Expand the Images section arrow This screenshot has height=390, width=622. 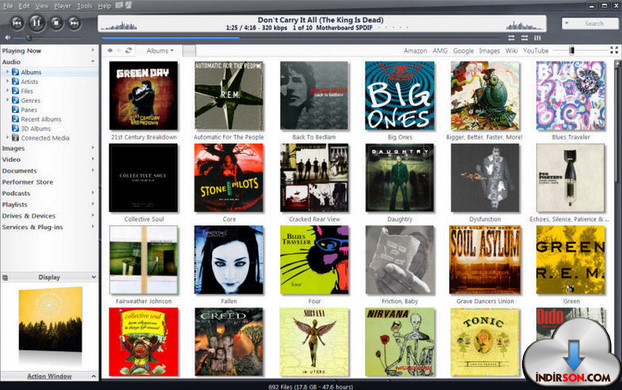(x=93, y=148)
